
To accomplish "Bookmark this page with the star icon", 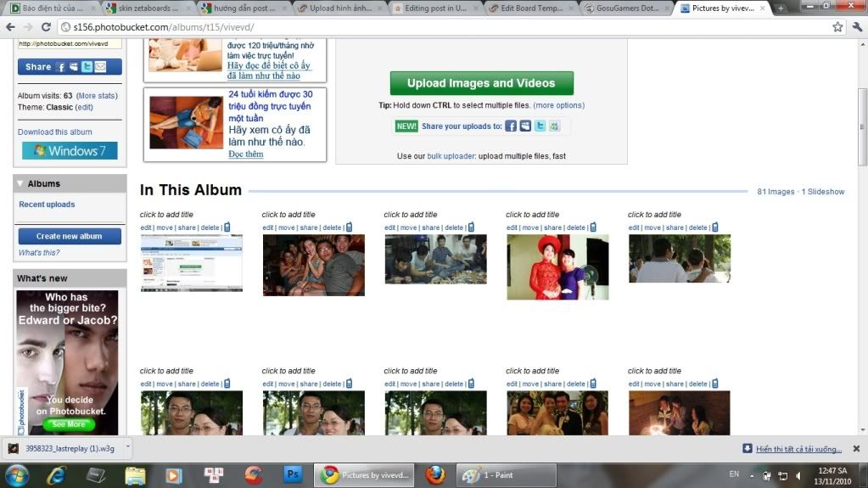I will (837, 26).
